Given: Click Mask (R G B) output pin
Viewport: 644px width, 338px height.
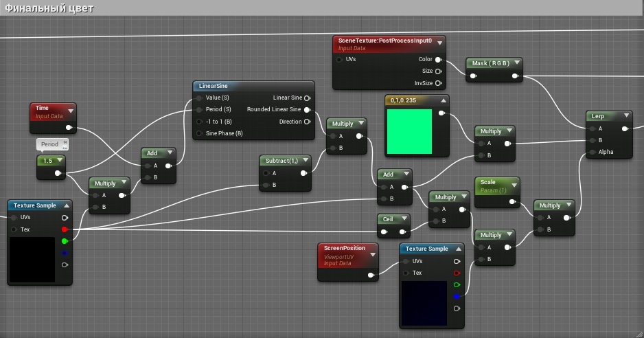Looking at the screenshot, I should (515, 76).
